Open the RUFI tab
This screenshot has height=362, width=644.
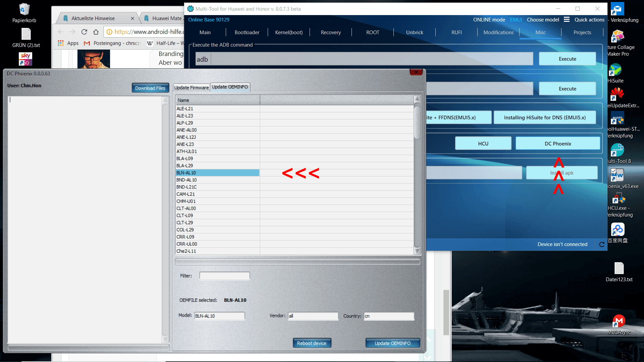pos(457,33)
